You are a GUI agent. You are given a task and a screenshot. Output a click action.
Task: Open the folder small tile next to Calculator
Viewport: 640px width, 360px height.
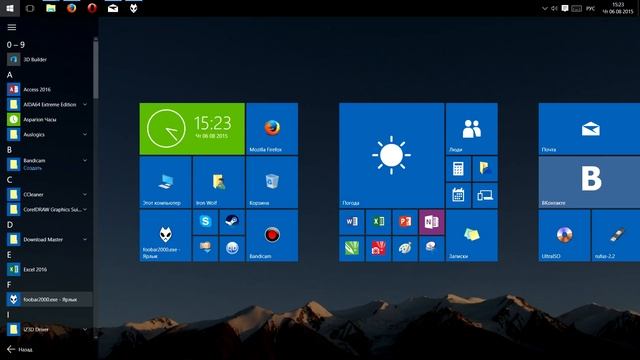485,169
